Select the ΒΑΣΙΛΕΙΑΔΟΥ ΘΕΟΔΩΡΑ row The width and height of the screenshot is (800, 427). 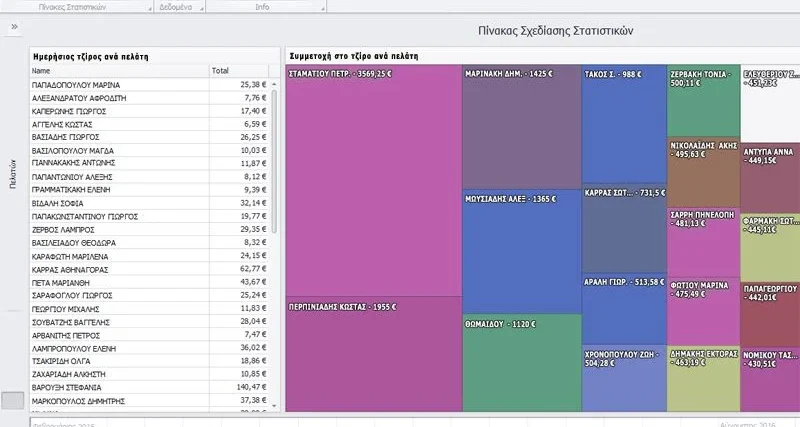tap(149, 243)
